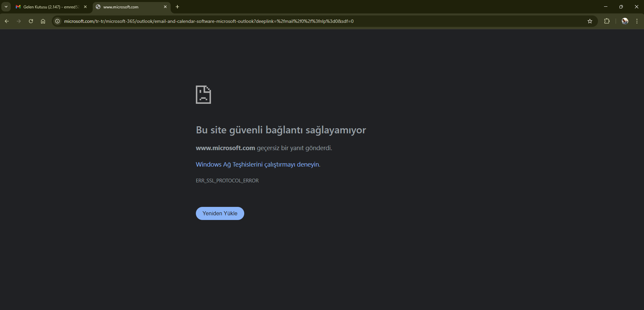
Task: Minimize the Chrome window
Action: pos(606,7)
